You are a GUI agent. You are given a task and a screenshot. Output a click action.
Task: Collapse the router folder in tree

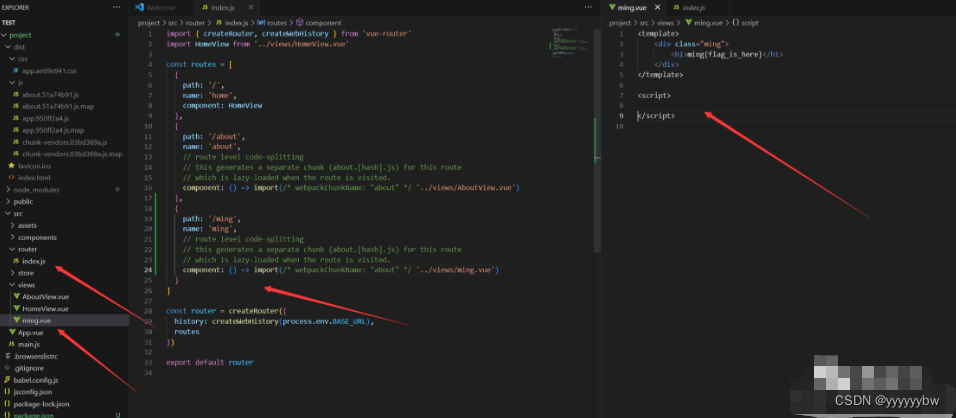[12, 249]
